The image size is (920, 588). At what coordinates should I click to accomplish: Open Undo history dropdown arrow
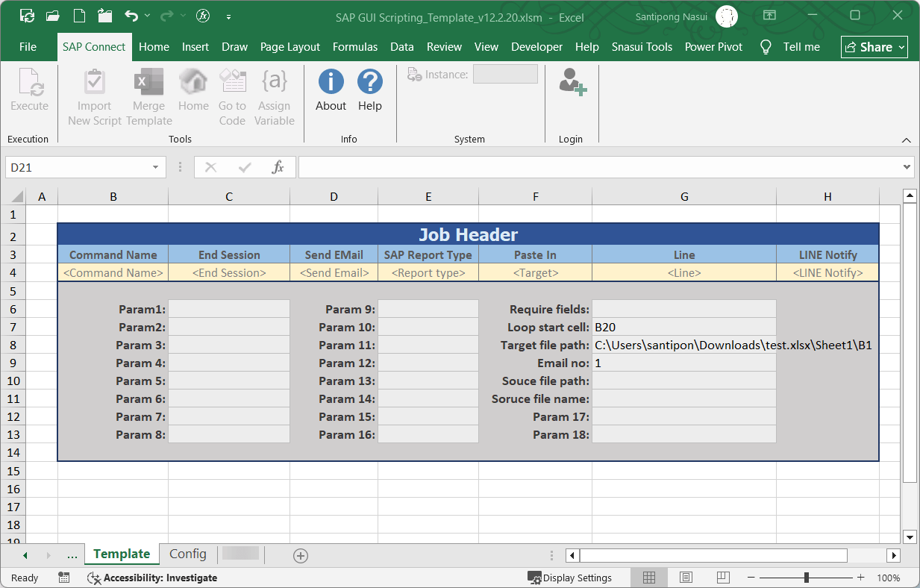147,16
